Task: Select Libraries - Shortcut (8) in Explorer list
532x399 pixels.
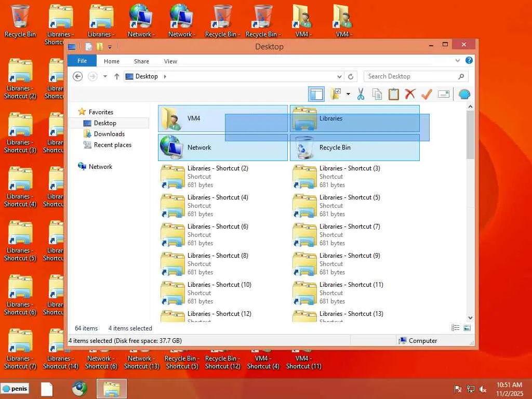Action: pyautogui.click(x=222, y=264)
